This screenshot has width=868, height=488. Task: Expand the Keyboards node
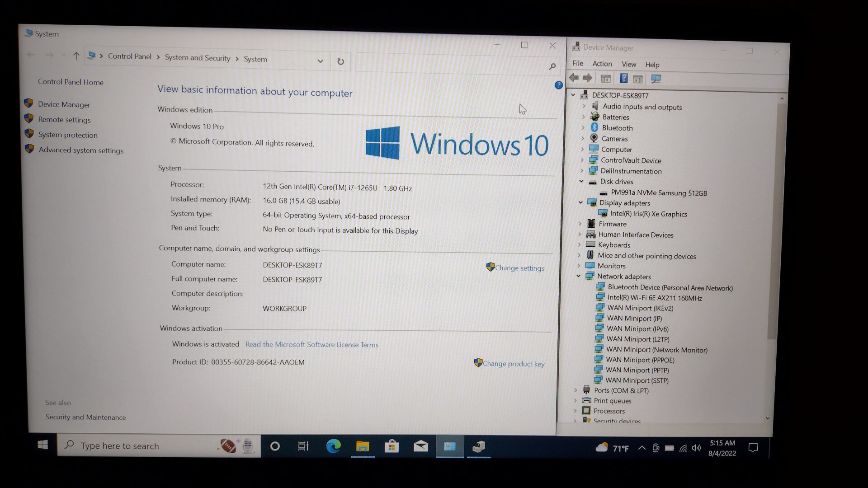tap(580, 244)
